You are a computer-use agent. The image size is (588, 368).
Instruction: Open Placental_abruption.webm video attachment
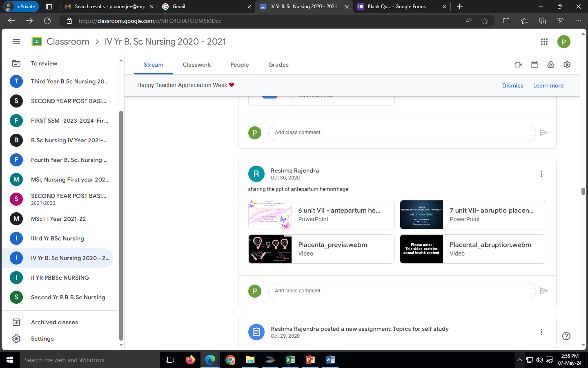pyautogui.click(x=473, y=249)
